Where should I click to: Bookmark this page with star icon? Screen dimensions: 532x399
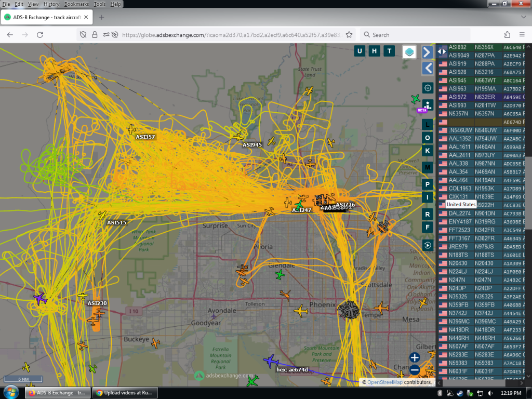349,35
